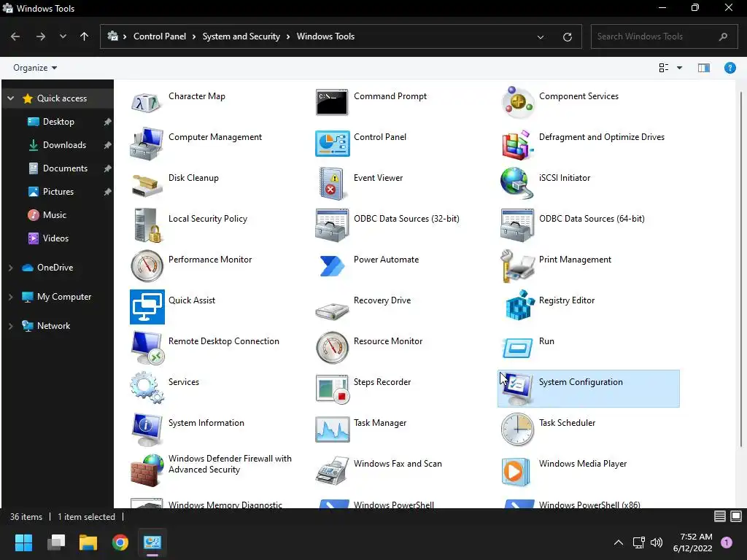Refresh the Windows Tools folder
Screen dimensions: 747x560
[567, 36]
